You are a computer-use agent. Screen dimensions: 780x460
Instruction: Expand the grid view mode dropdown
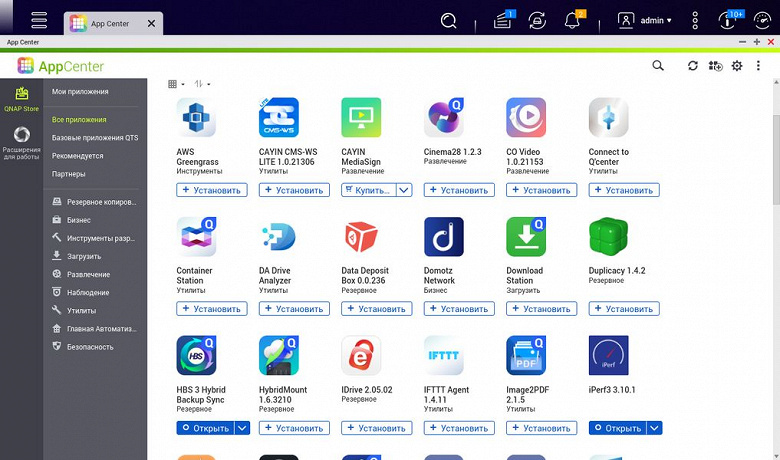(x=176, y=84)
